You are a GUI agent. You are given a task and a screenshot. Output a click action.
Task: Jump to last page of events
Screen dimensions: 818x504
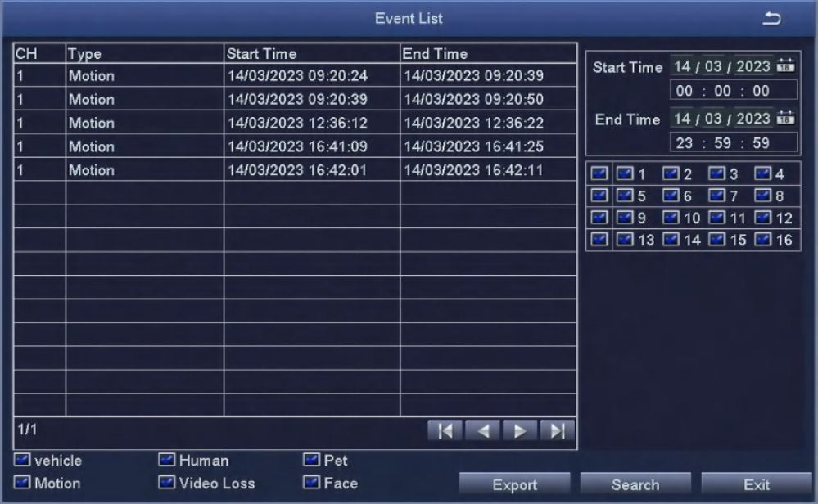(557, 431)
